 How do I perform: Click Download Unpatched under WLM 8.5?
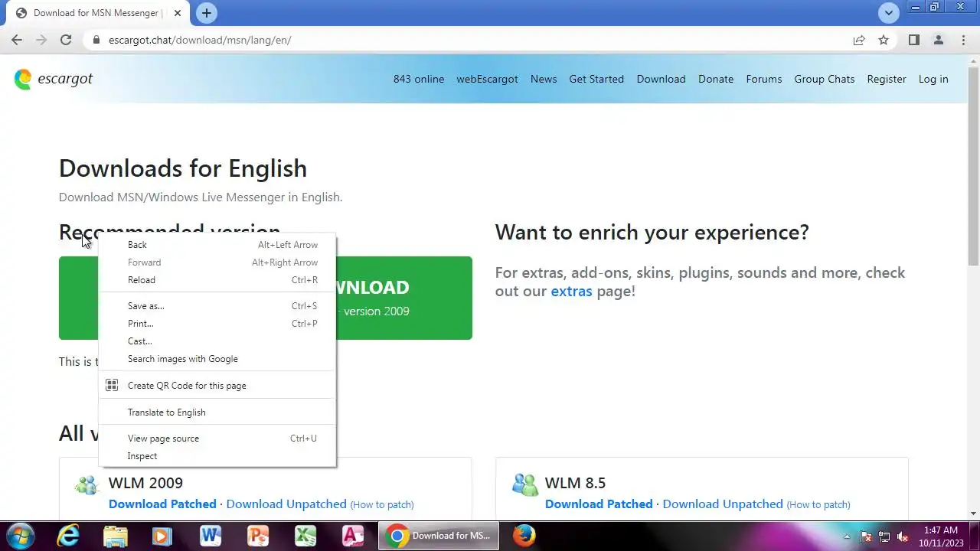723,504
